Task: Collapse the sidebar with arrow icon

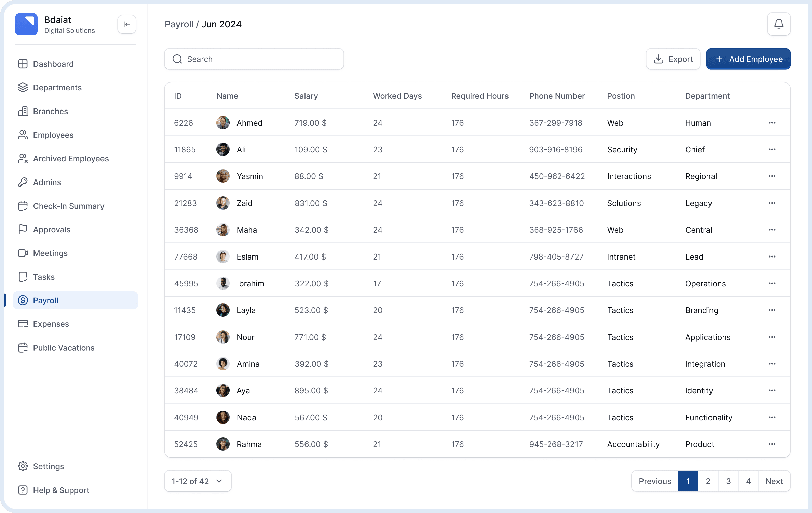Action: pyautogui.click(x=127, y=24)
